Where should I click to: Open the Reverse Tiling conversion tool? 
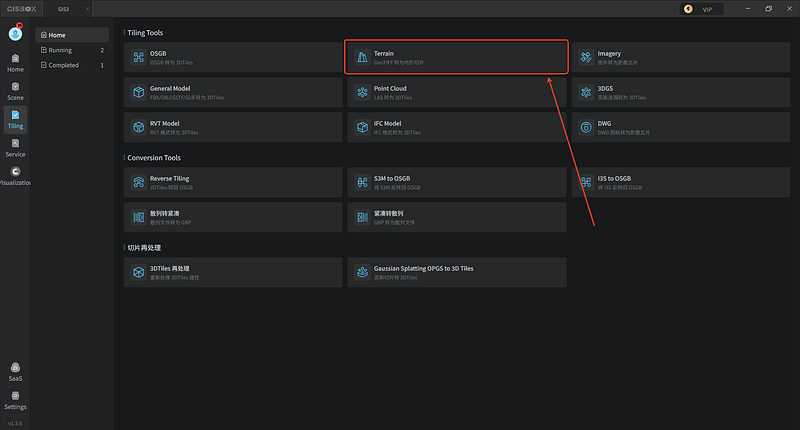tap(233, 182)
